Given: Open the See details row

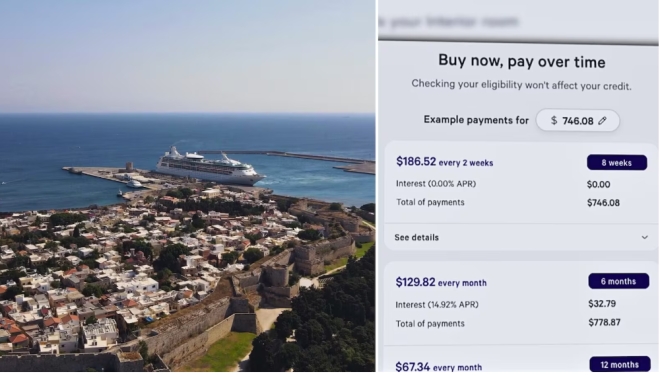Looking at the screenshot, I should pyautogui.click(x=521, y=237).
